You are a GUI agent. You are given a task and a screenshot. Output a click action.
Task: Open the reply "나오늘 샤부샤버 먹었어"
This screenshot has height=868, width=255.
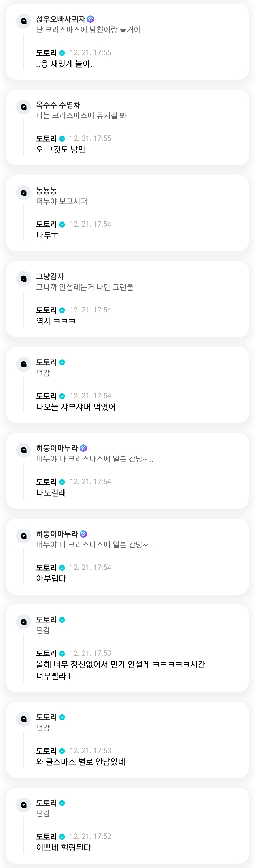click(x=76, y=407)
